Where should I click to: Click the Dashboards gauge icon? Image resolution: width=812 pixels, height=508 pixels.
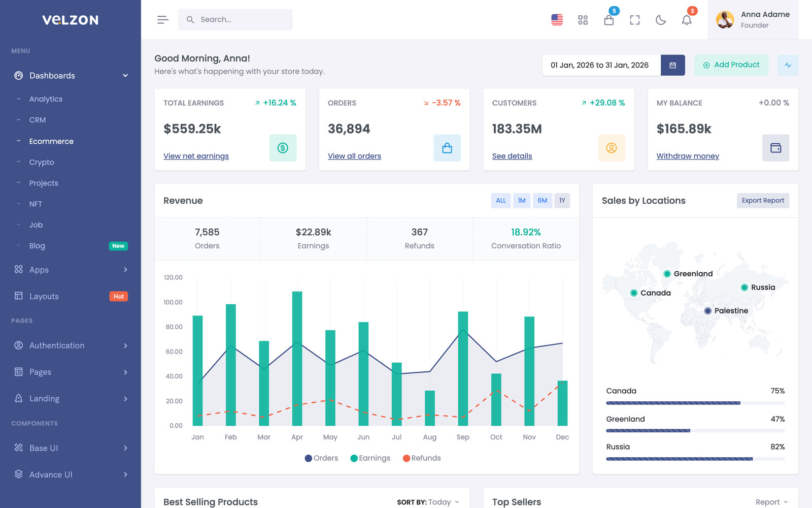[19, 76]
